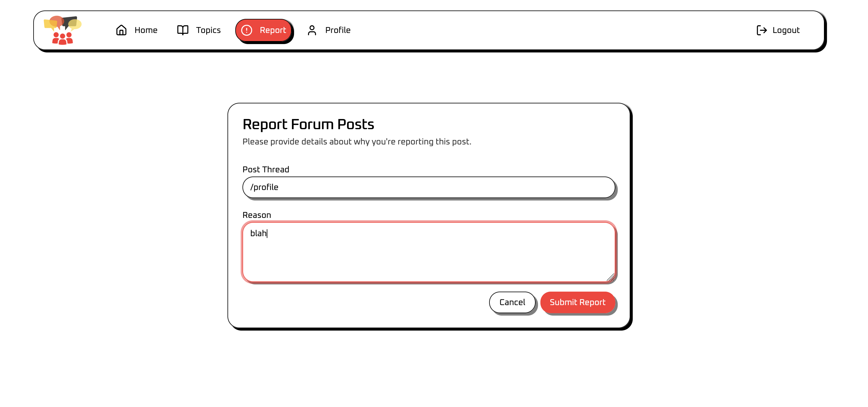Click the Report exclamation-circle icon
The width and height of the screenshot is (868, 407).
click(x=247, y=30)
